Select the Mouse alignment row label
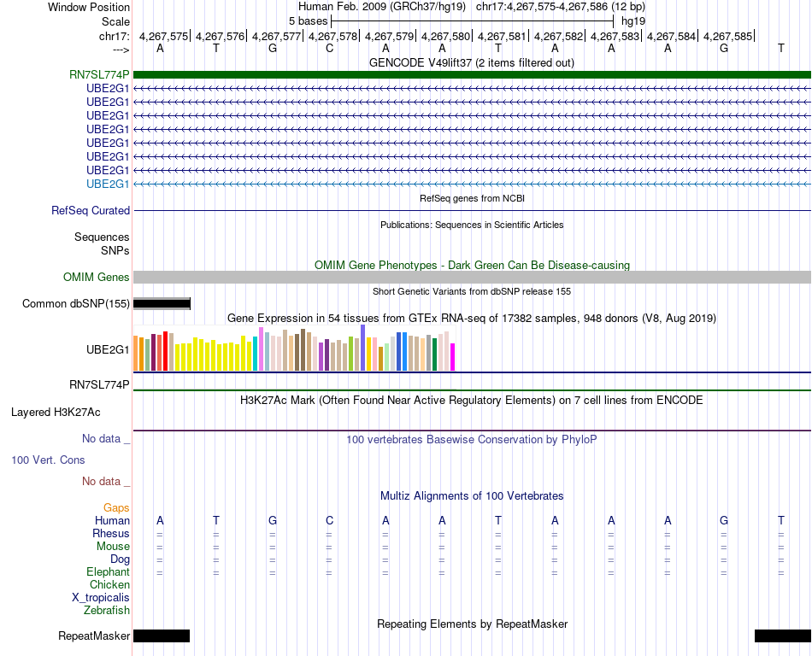This screenshot has width=812, height=656. [x=113, y=547]
